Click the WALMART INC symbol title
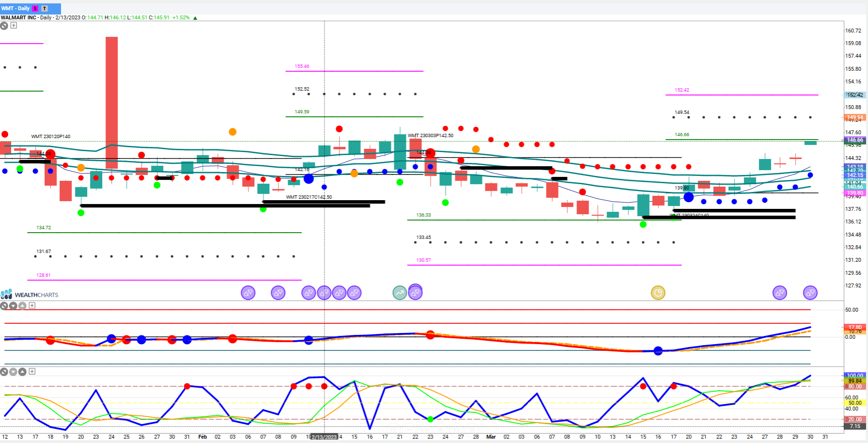 (18, 17)
